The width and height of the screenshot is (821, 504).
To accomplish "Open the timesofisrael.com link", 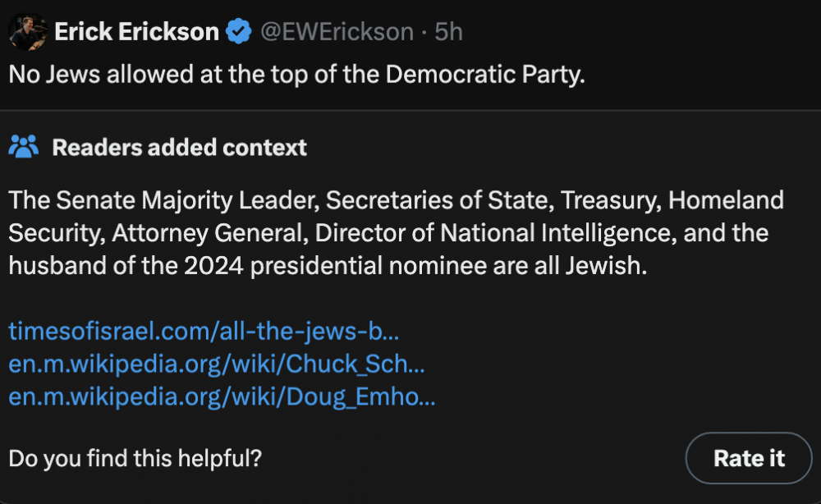I will click(x=204, y=332).
